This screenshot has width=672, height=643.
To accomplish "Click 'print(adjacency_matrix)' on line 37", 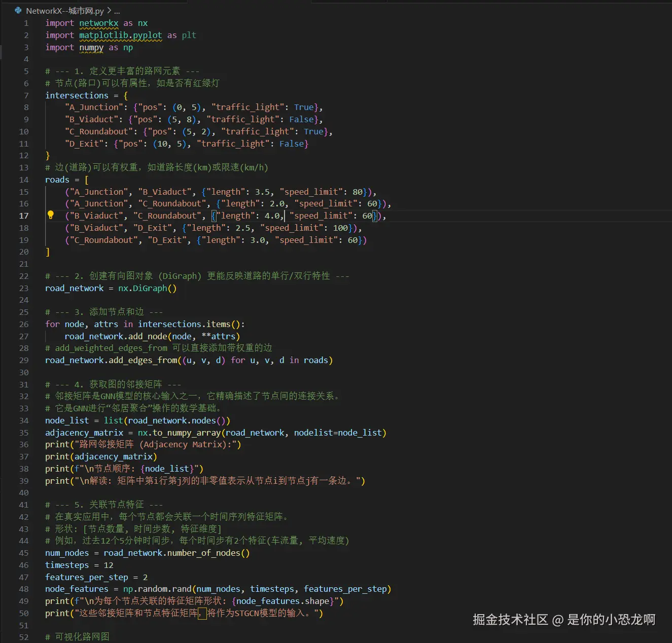I will tap(101, 457).
